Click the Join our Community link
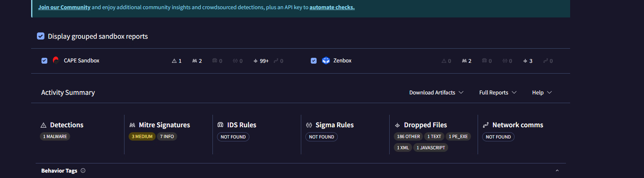 tap(64, 7)
